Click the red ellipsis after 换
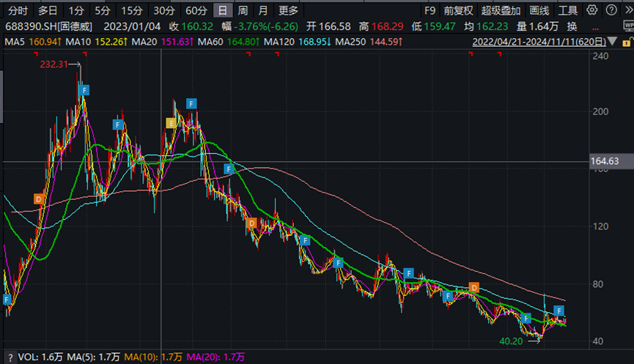 tap(595, 29)
